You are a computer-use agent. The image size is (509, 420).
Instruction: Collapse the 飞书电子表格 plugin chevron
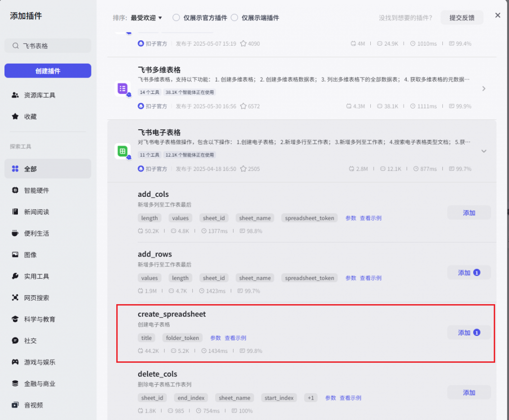(x=484, y=151)
